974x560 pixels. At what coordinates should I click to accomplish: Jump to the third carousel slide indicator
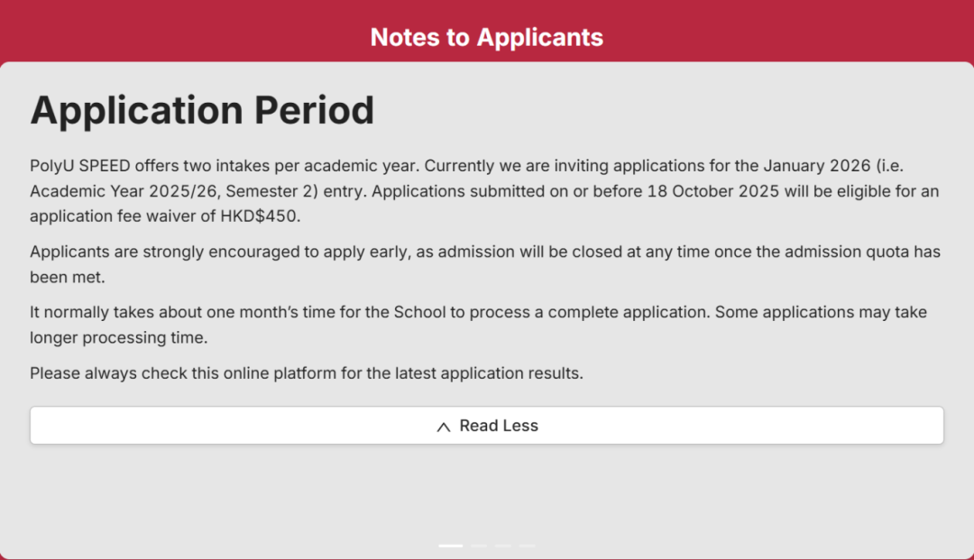(503, 546)
